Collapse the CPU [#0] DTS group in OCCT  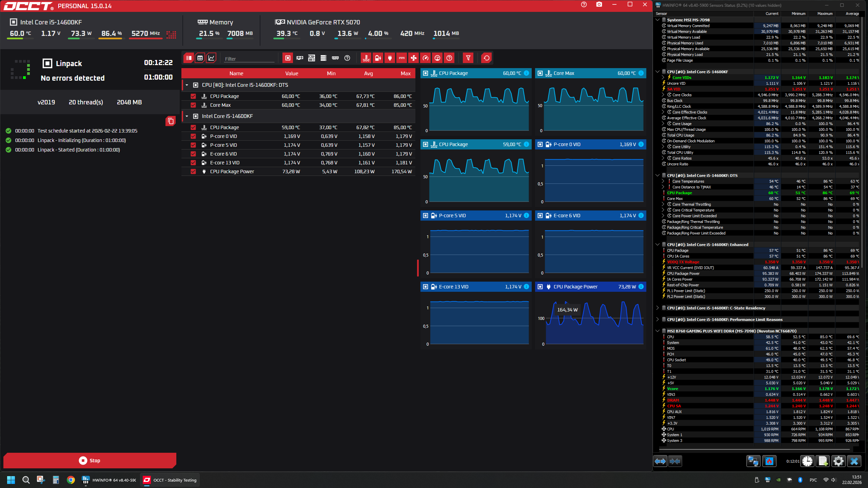(187, 85)
